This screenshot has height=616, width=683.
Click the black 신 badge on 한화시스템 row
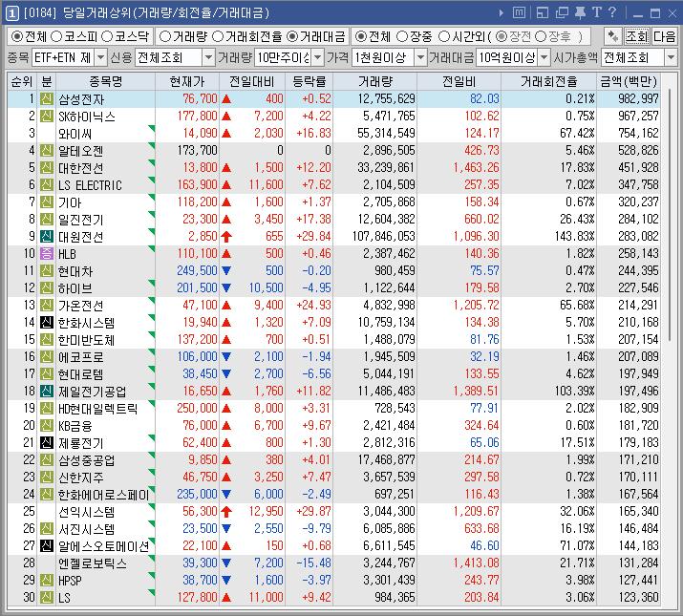[46, 323]
